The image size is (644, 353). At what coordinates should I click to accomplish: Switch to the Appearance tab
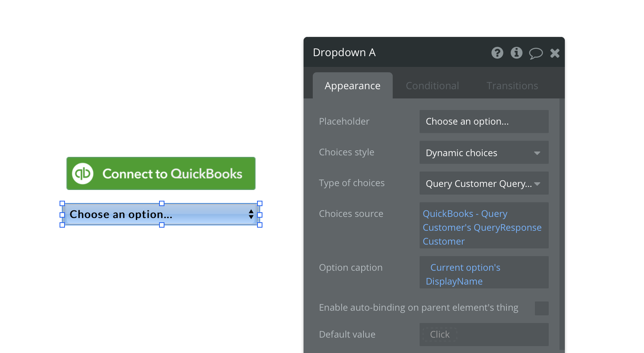tap(352, 85)
